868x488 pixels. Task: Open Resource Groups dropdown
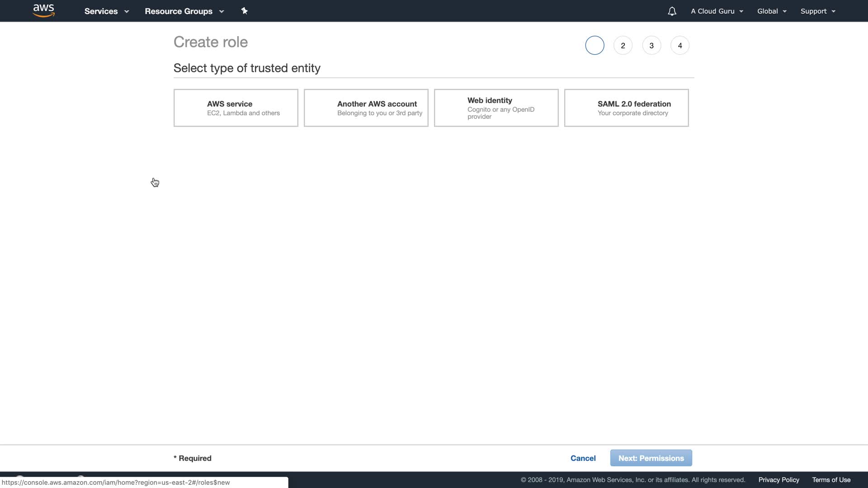184,11
